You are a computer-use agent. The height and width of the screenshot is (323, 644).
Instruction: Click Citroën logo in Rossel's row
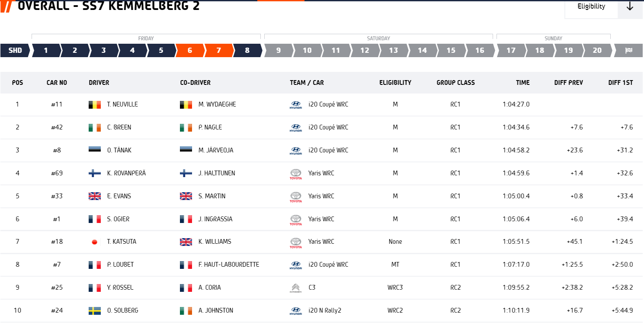(x=296, y=287)
